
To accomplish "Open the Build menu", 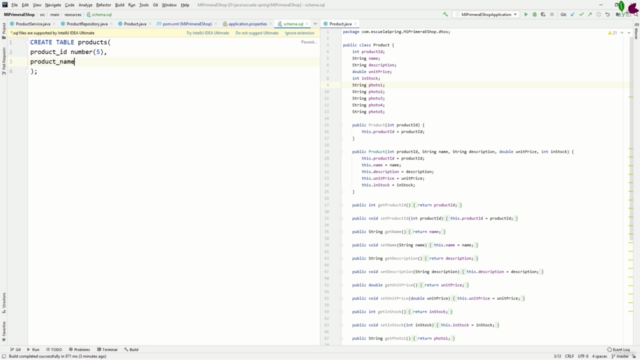I will coord(120,5).
